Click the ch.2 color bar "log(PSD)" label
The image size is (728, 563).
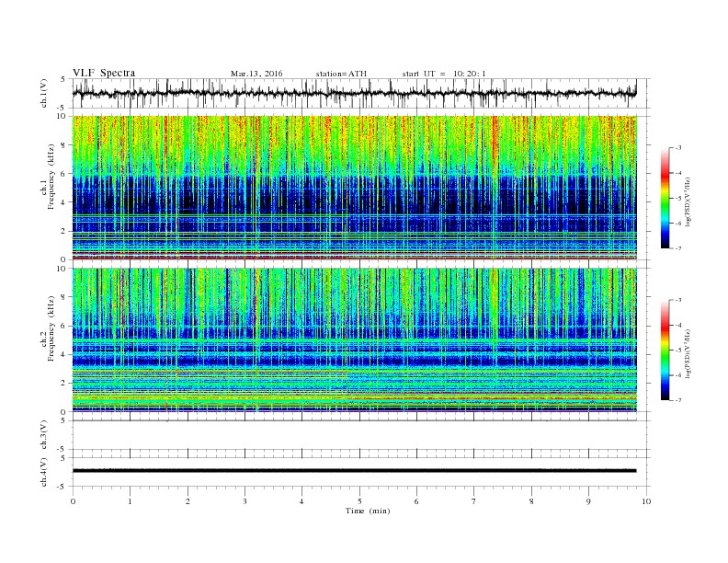click(688, 353)
